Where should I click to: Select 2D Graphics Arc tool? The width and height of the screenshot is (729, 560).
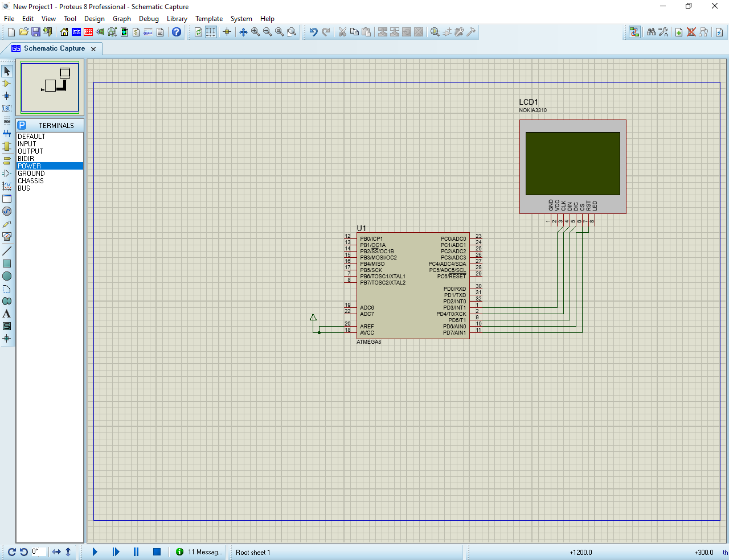click(7, 289)
